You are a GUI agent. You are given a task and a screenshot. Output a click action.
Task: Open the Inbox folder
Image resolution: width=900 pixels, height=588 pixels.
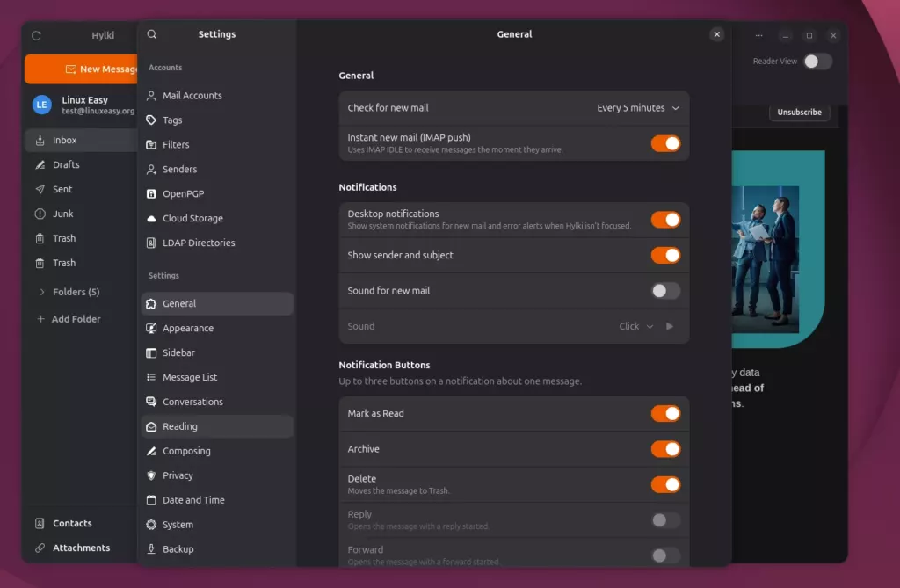coord(81,140)
